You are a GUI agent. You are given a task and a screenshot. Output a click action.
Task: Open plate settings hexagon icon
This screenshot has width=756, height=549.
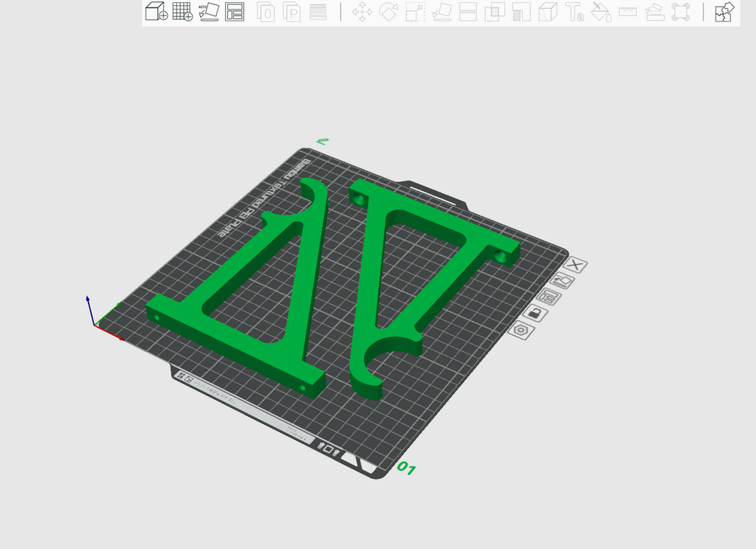click(521, 330)
